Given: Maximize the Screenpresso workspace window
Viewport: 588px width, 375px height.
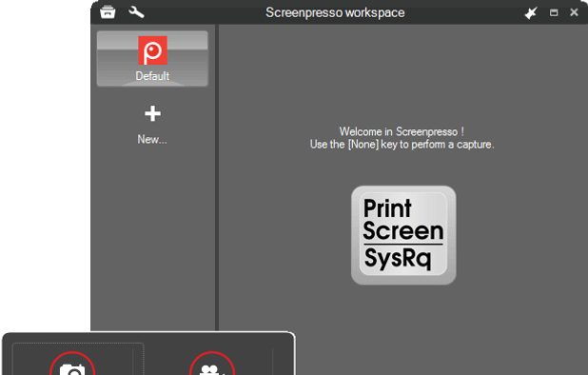Looking at the screenshot, I should [554, 12].
